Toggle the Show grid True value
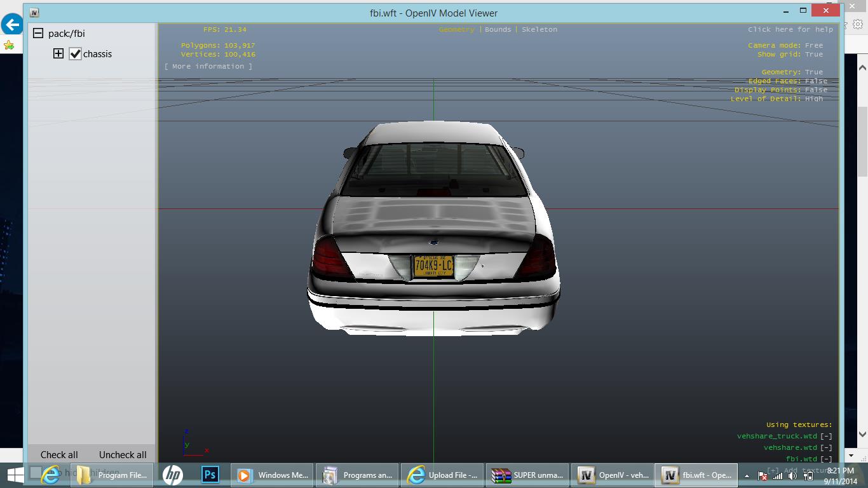Viewport: 868px width, 488px height. tap(813, 55)
